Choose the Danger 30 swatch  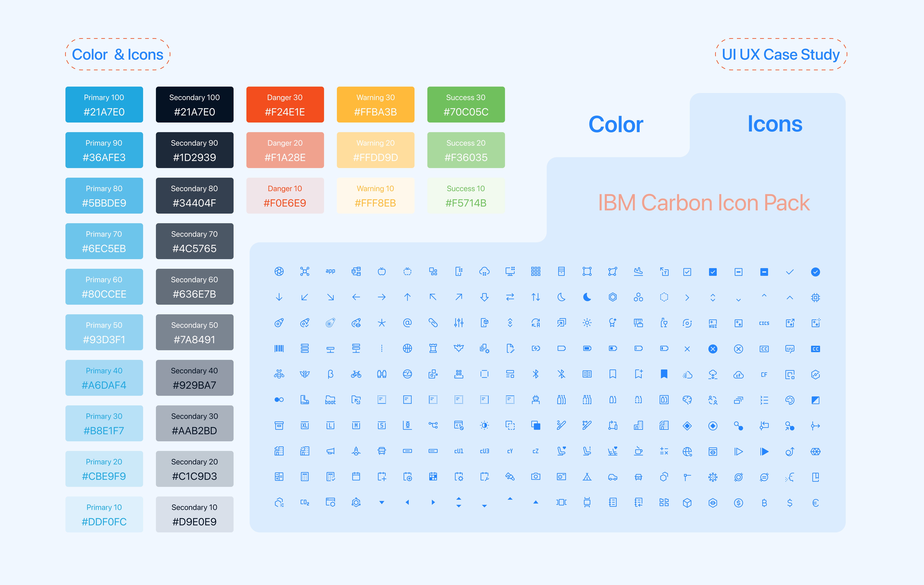[x=285, y=104]
